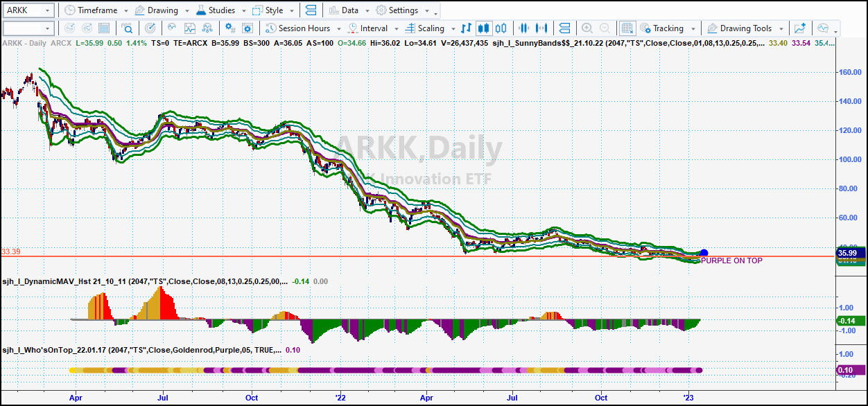868x406 pixels.
Task: Click the narrow bar spacing icon
Action: (x=525, y=28)
